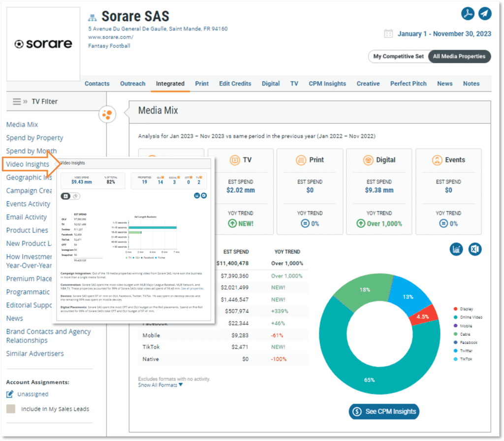Open the Contacts tab

(97, 84)
